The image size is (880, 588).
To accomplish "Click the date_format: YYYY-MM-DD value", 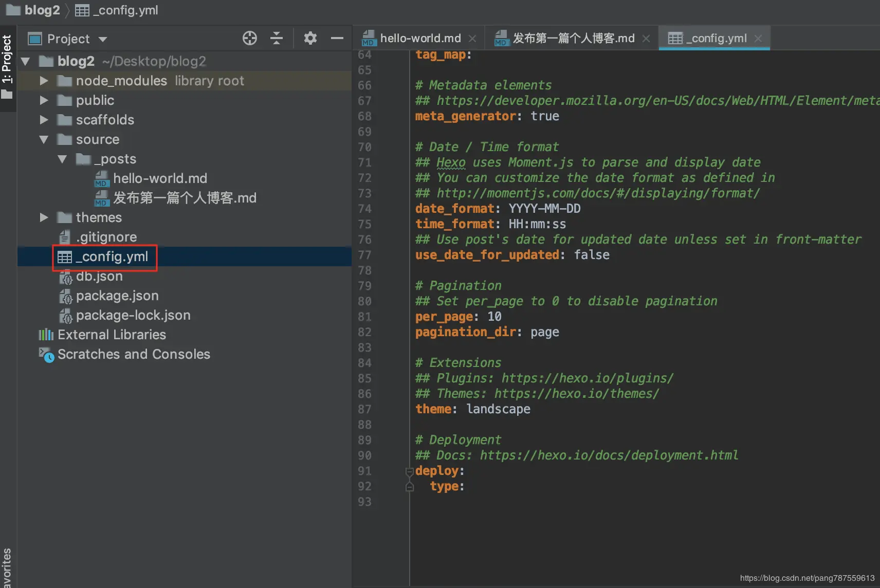I will (545, 209).
